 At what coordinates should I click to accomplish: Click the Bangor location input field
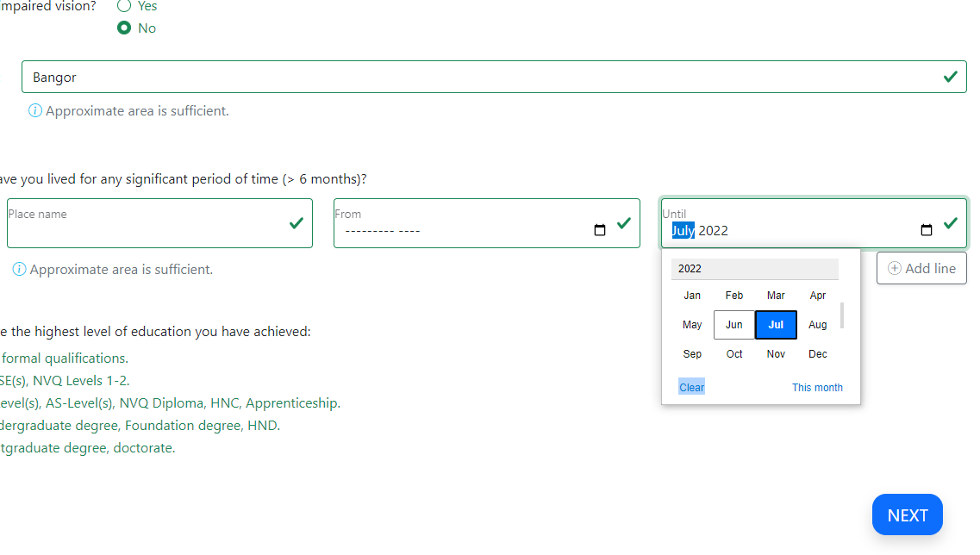(x=494, y=77)
